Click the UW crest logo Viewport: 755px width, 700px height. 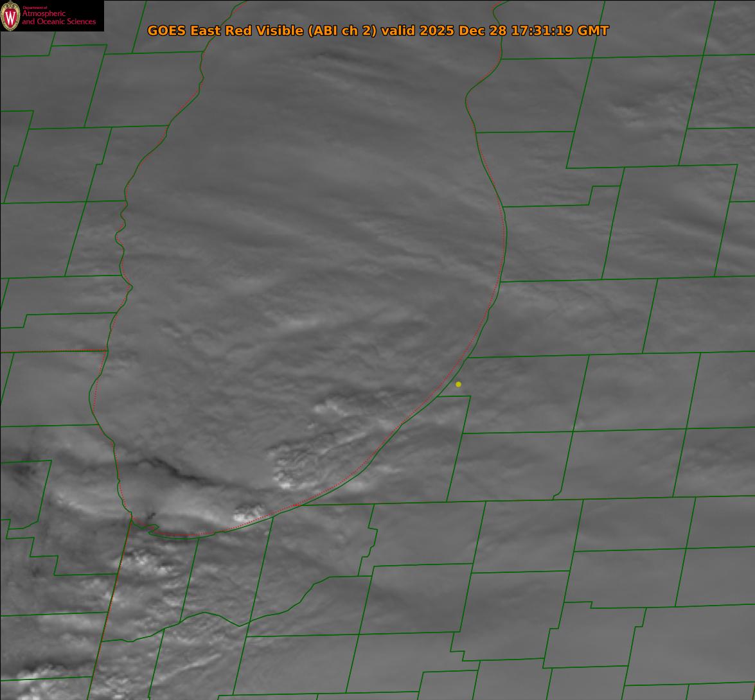(11, 15)
